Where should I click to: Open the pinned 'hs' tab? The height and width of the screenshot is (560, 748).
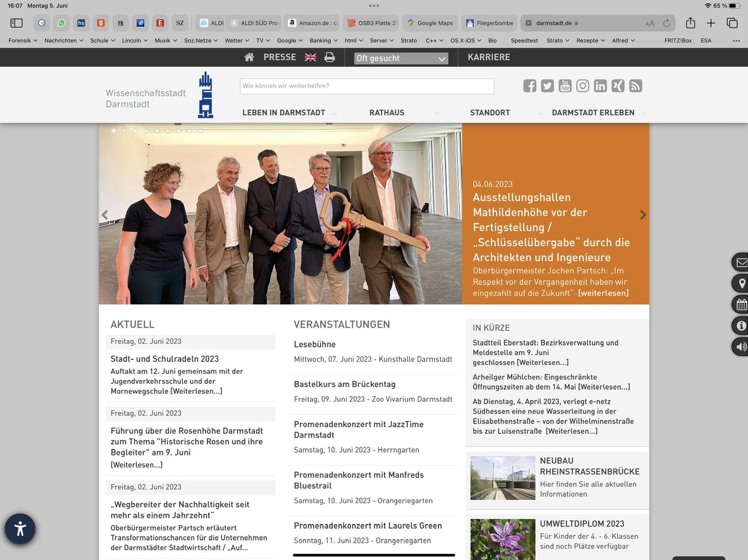[81, 23]
